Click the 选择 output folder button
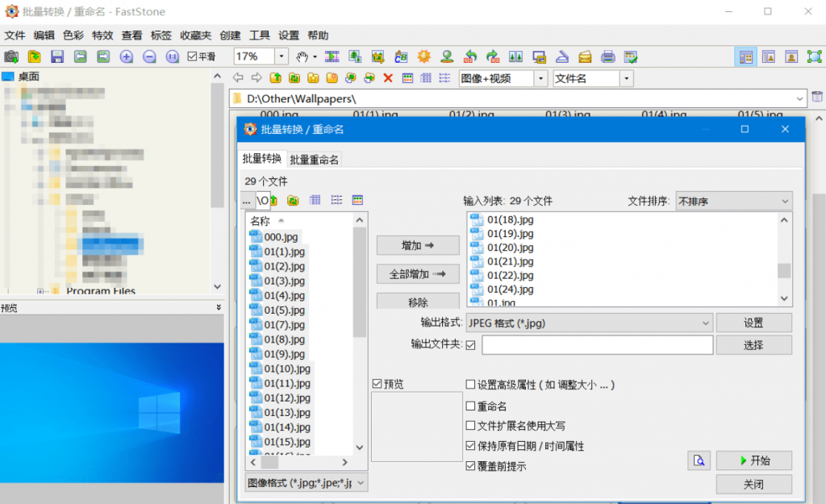This screenshot has height=504, width=826. pyautogui.click(x=753, y=345)
